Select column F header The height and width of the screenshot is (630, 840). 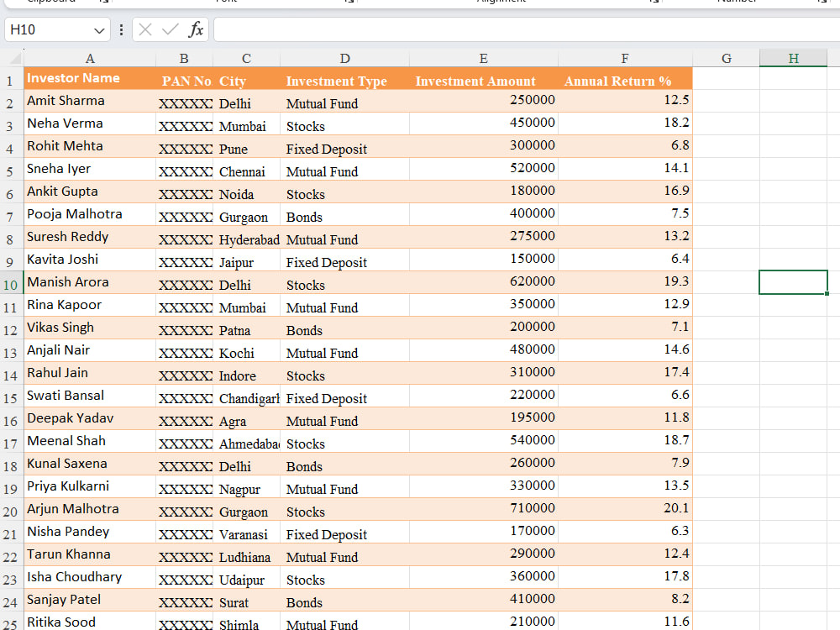[x=625, y=59]
